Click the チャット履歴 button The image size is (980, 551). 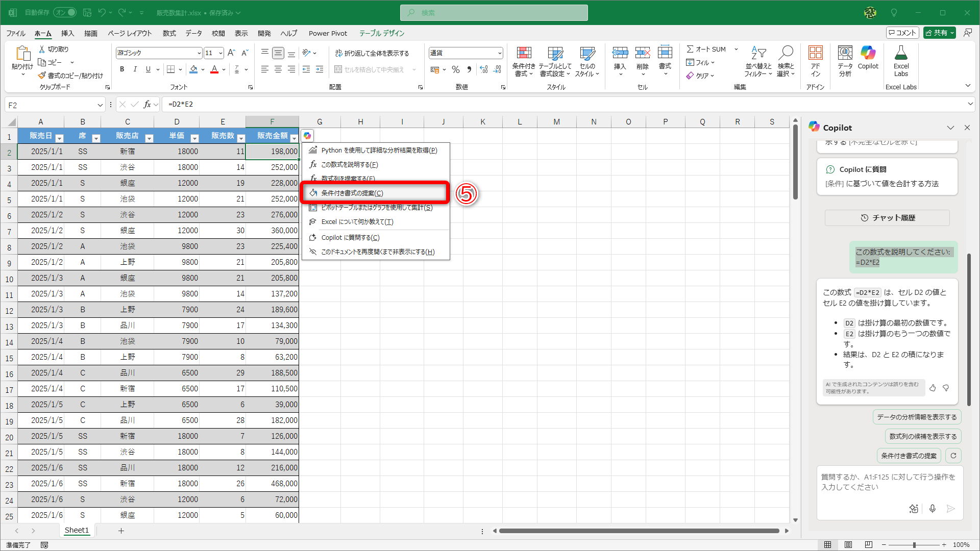click(x=887, y=218)
